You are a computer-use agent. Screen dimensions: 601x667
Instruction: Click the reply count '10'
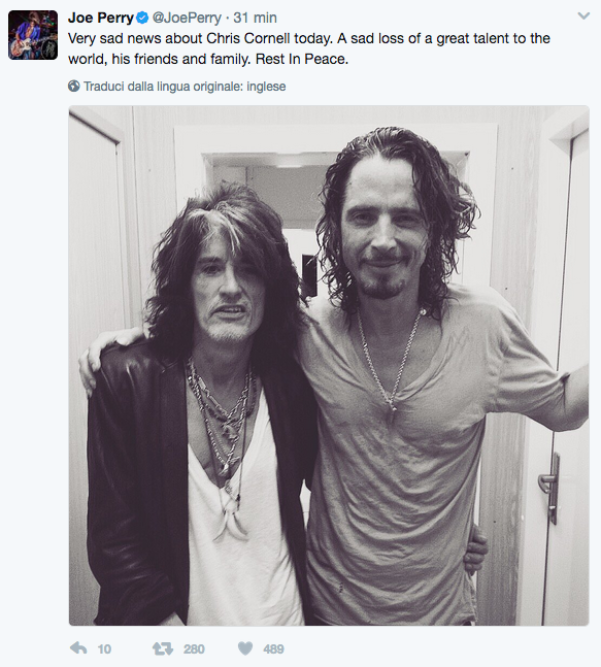104,649
